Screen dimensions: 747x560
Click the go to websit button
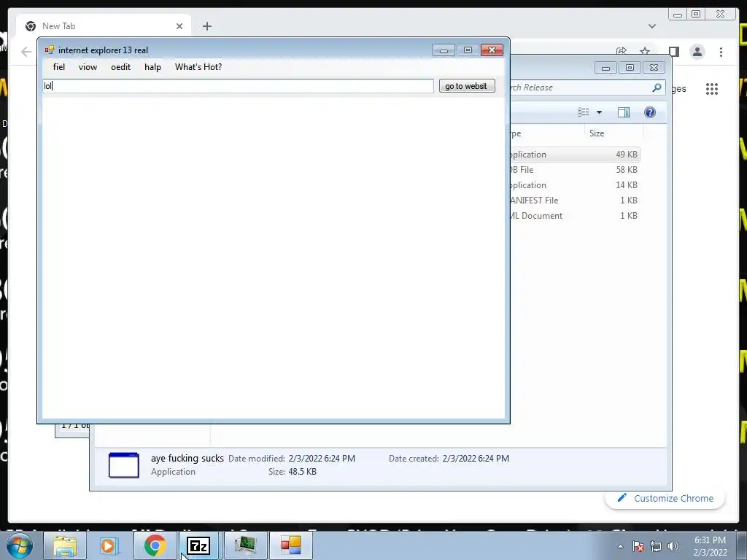coord(467,86)
